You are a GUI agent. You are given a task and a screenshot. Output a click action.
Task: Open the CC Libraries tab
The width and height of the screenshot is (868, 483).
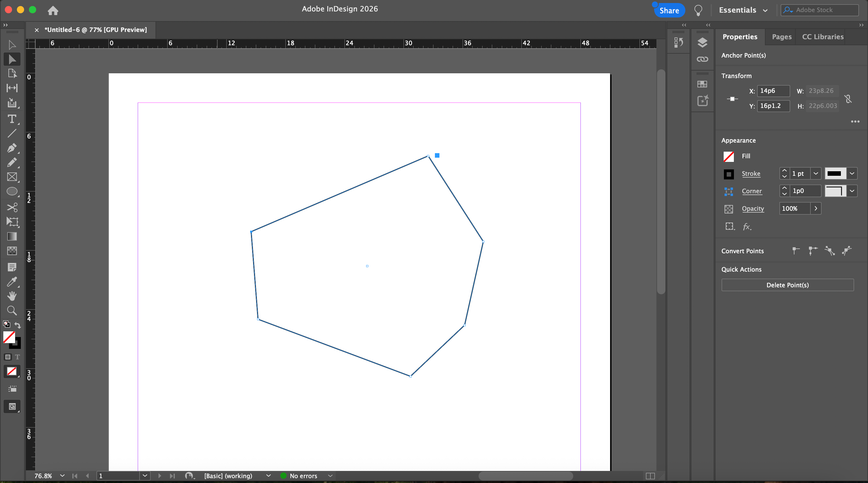tap(822, 37)
